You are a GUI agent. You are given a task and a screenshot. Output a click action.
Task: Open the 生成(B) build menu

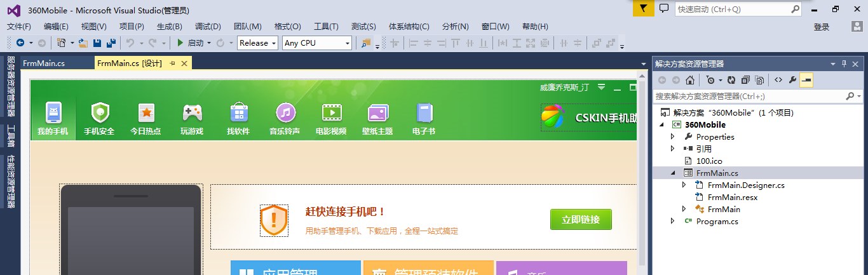tap(170, 26)
